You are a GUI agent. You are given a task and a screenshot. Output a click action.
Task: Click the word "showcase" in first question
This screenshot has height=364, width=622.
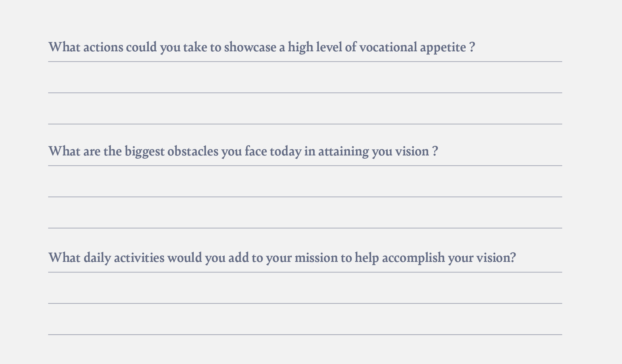(250, 47)
